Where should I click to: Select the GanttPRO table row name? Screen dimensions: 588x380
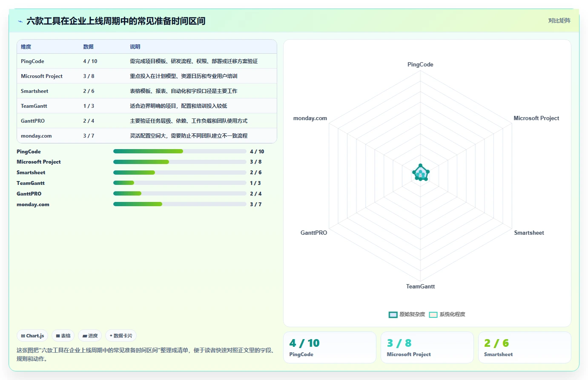pos(33,121)
